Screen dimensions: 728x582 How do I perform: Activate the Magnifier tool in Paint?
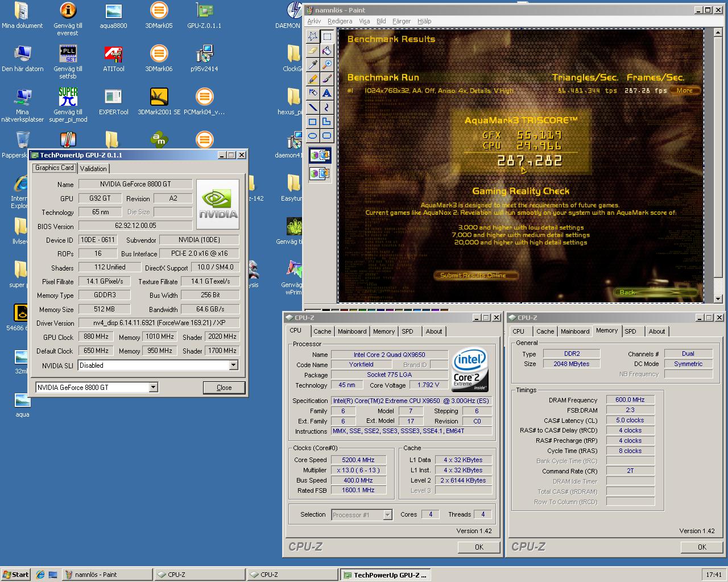[x=327, y=65]
